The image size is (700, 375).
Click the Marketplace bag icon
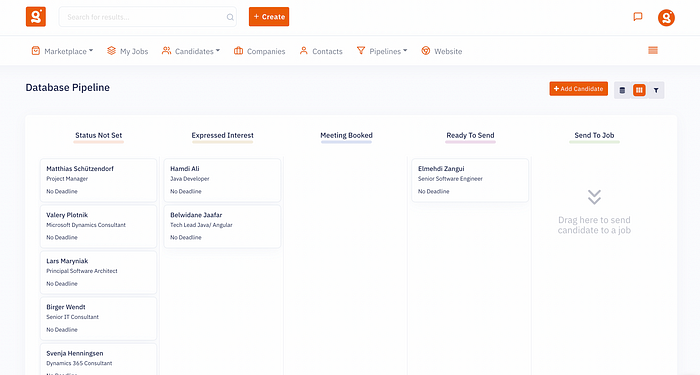pyautogui.click(x=36, y=51)
